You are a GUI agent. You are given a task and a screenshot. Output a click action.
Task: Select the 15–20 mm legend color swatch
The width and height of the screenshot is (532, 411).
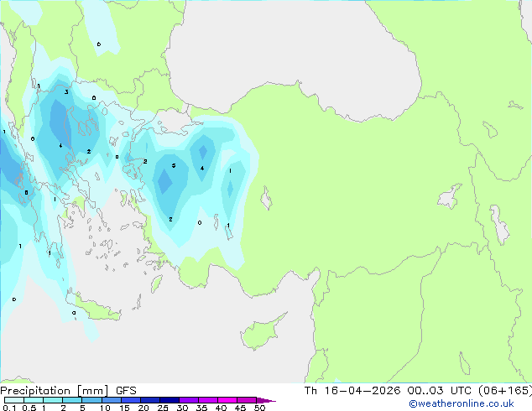pos(130,400)
